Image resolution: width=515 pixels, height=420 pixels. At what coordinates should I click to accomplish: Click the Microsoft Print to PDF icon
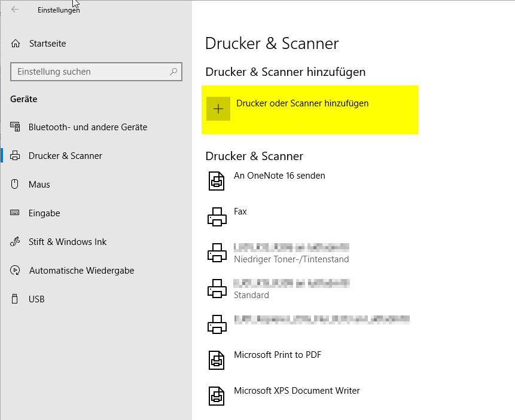(x=217, y=360)
